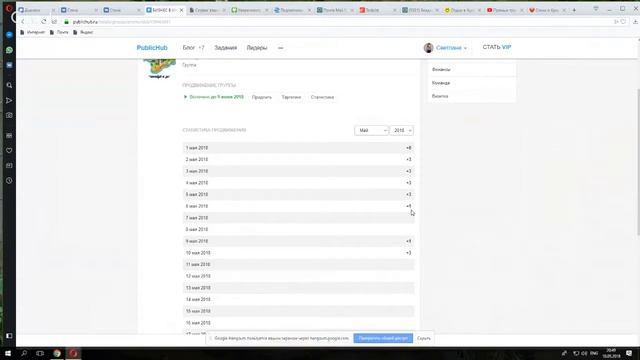Toggle the sidebar panel button at bottom
This screenshot has height=360, width=640.
9,336
